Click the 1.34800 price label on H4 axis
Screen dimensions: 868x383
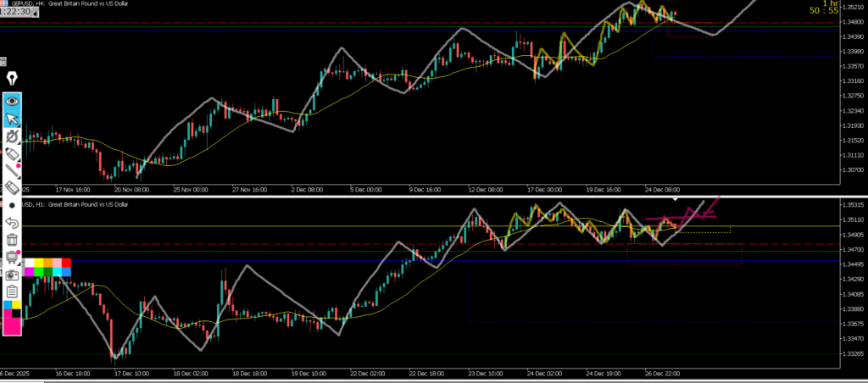coord(853,22)
